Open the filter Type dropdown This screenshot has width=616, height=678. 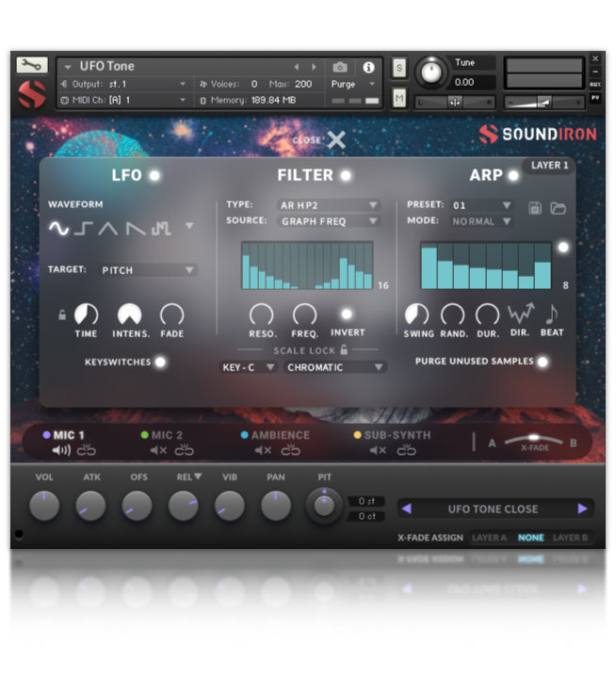(330, 205)
